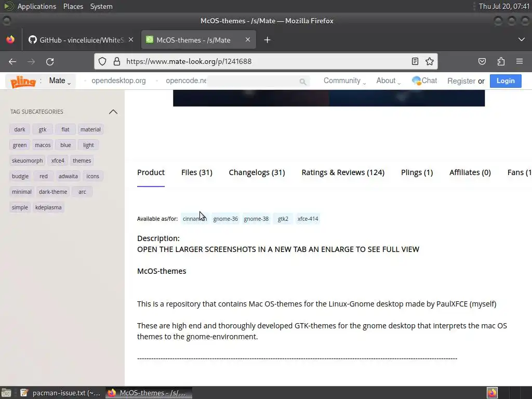Open Ratings & Reviews (124) tab
Image resolution: width=532 pixels, height=399 pixels.
pyautogui.click(x=343, y=172)
